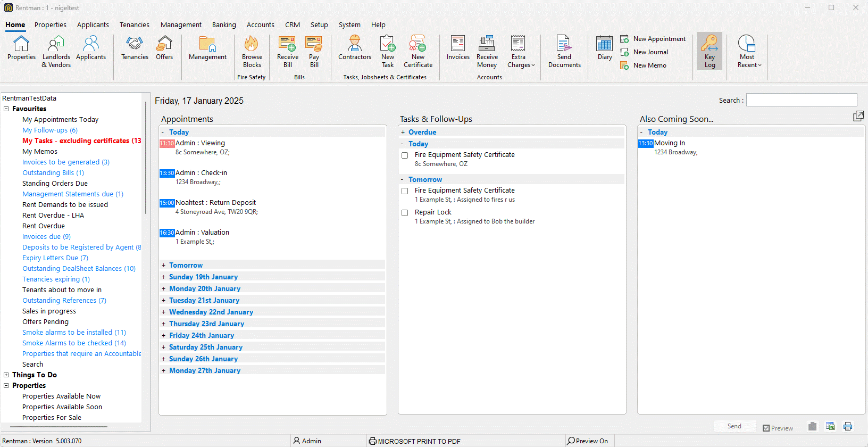The height and width of the screenshot is (447, 868).
Task: Open the Send Documents icon
Action: tap(564, 52)
